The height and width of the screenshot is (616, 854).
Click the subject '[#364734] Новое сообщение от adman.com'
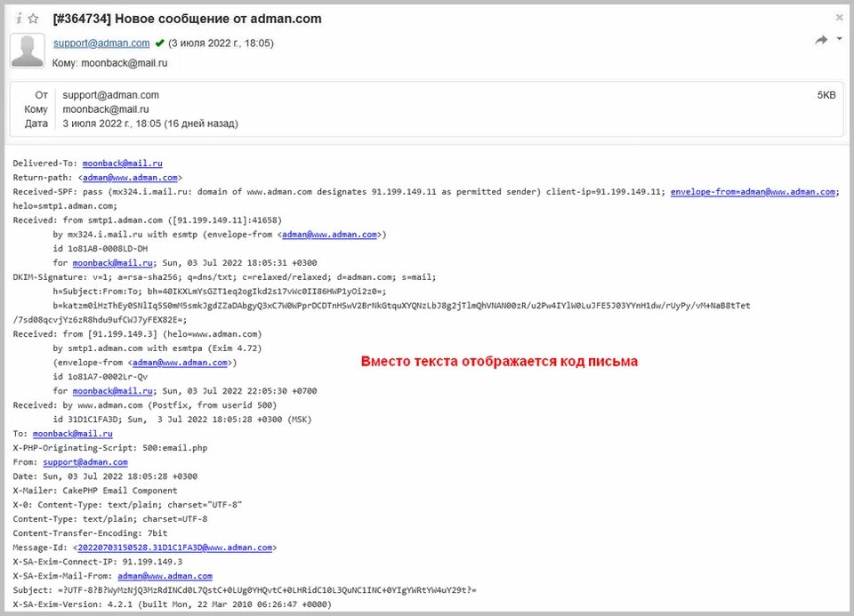pos(187,19)
